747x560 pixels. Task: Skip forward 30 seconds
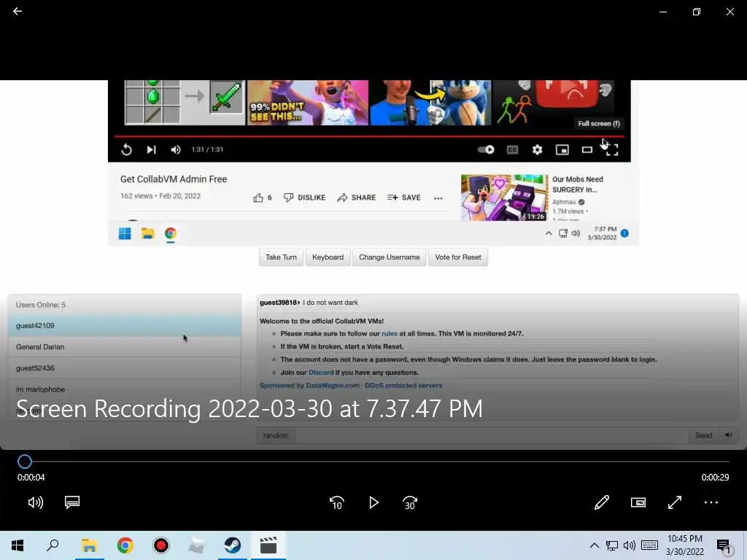410,502
